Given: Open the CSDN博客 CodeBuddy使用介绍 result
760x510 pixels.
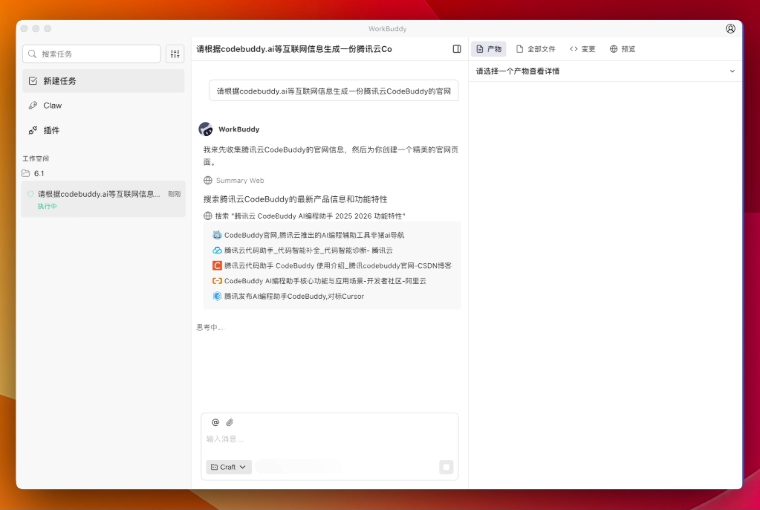Looking at the screenshot, I should coord(338,266).
